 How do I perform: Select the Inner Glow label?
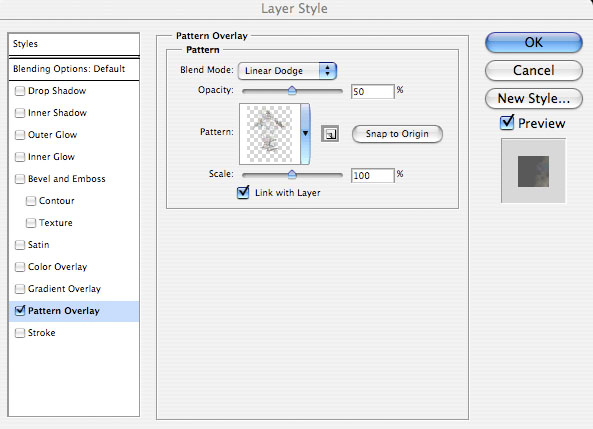click(x=51, y=157)
